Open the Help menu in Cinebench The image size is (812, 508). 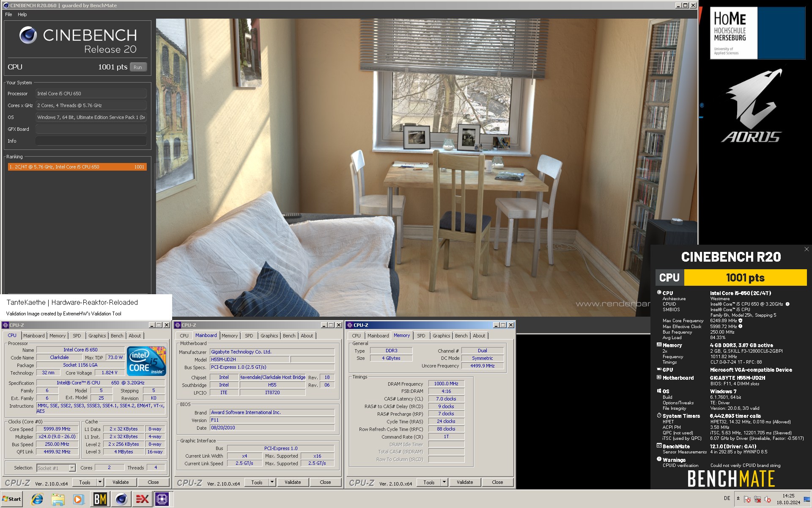pos(22,14)
